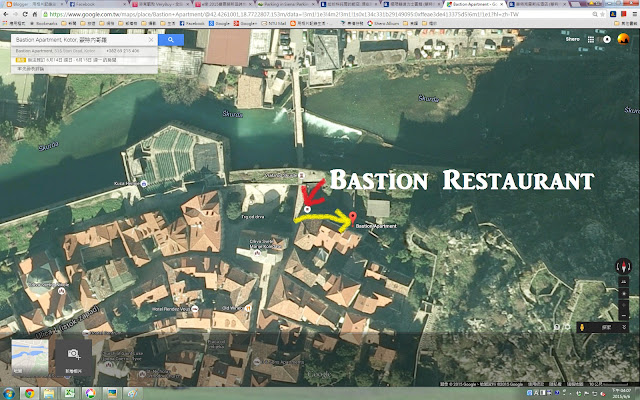Click the hotel booking dates row
The width and height of the screenshot is (640, 400).
click(x=84, y=60)
